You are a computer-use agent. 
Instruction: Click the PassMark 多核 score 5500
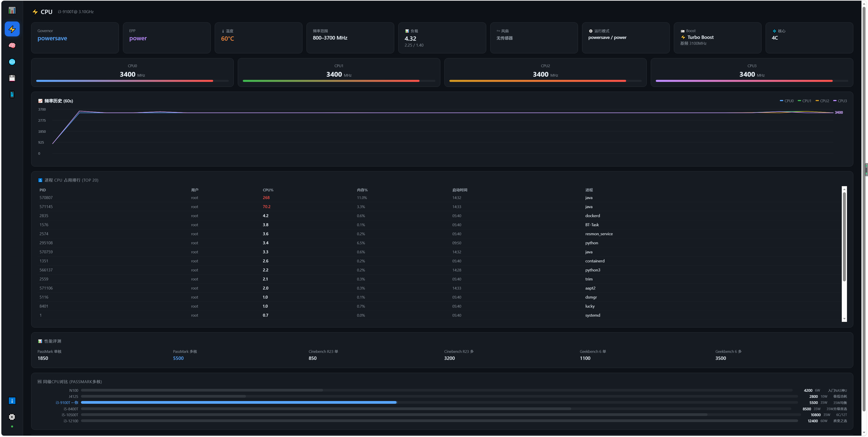tap(178, 358)
